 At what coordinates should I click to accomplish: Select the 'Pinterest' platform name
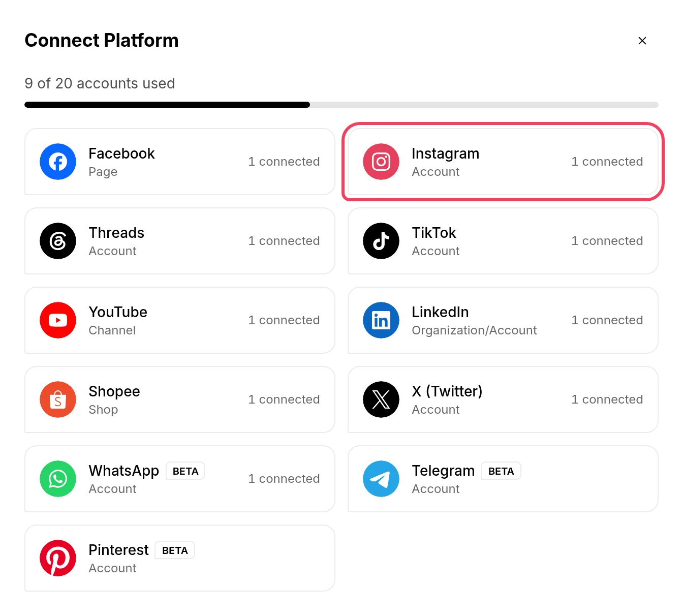(118, 550)
